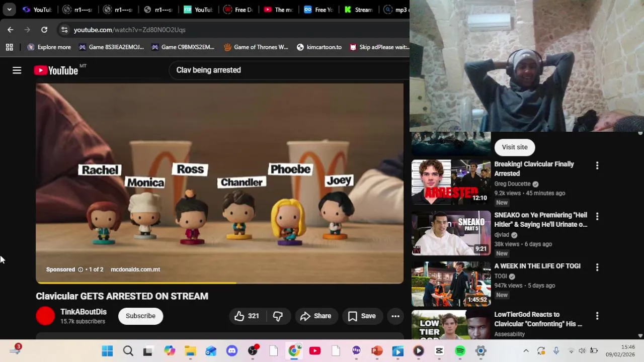
Task: Open the Game of Thrones W... bookmark
Action: point(256,47)
